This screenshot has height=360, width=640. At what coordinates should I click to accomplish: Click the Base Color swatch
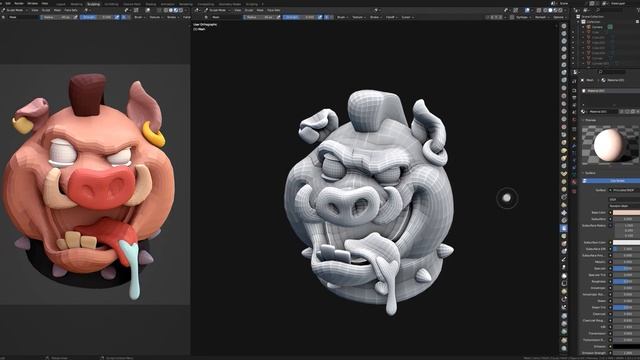[x=627, y=213]
